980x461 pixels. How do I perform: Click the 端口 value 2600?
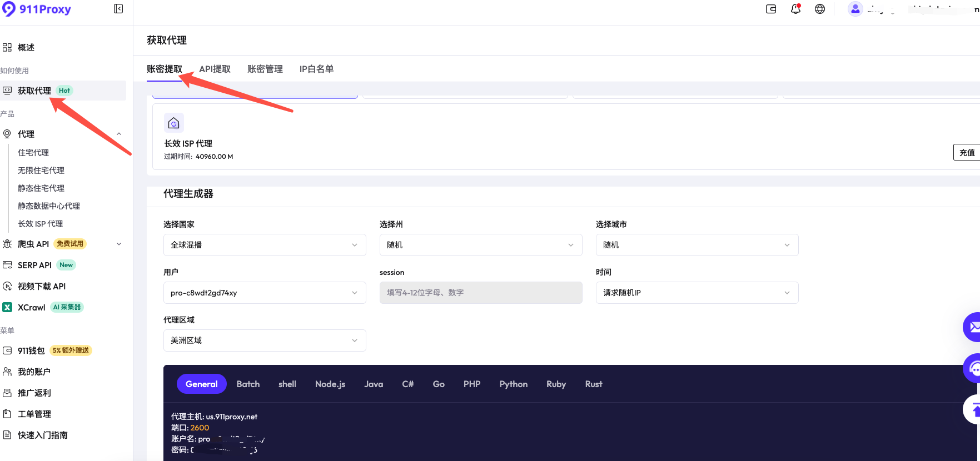(200, 428)
